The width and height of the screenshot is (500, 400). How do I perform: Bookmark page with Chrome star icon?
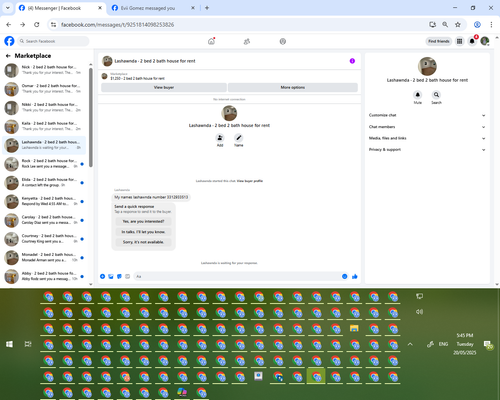[x=458, y=24]
